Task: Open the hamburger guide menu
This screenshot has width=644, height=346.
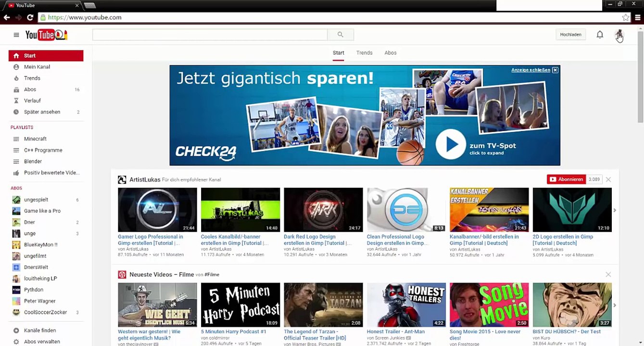Action: click(16, 35)
